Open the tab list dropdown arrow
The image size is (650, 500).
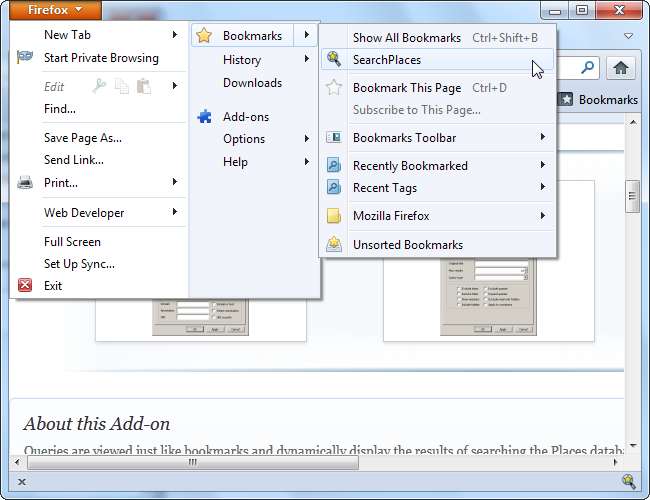[628, 36]
